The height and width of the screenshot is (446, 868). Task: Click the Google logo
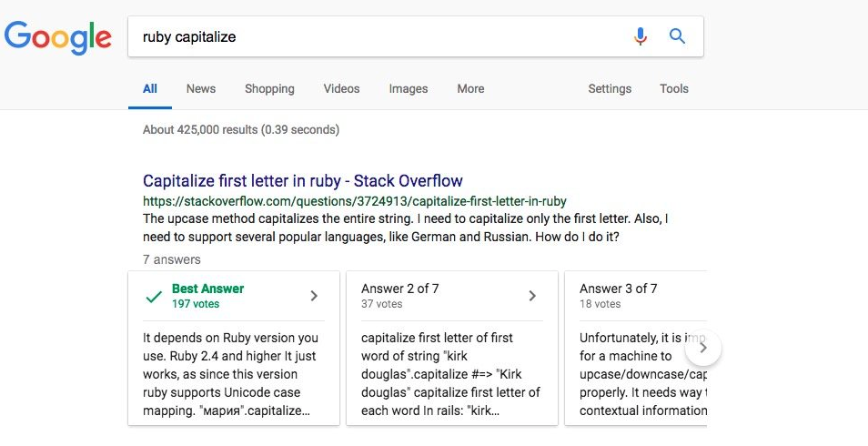[x=58, y=37]
